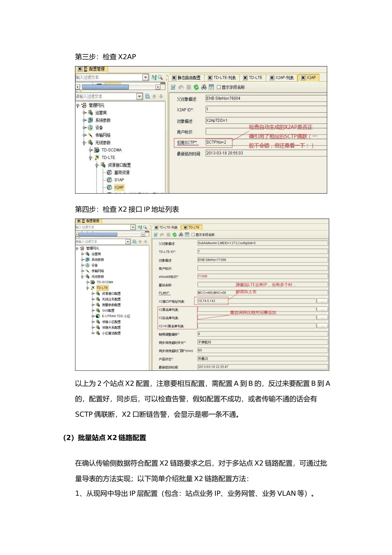Open dropdown of 输入过滤文本 box in lower screenshot

(133, 228)
